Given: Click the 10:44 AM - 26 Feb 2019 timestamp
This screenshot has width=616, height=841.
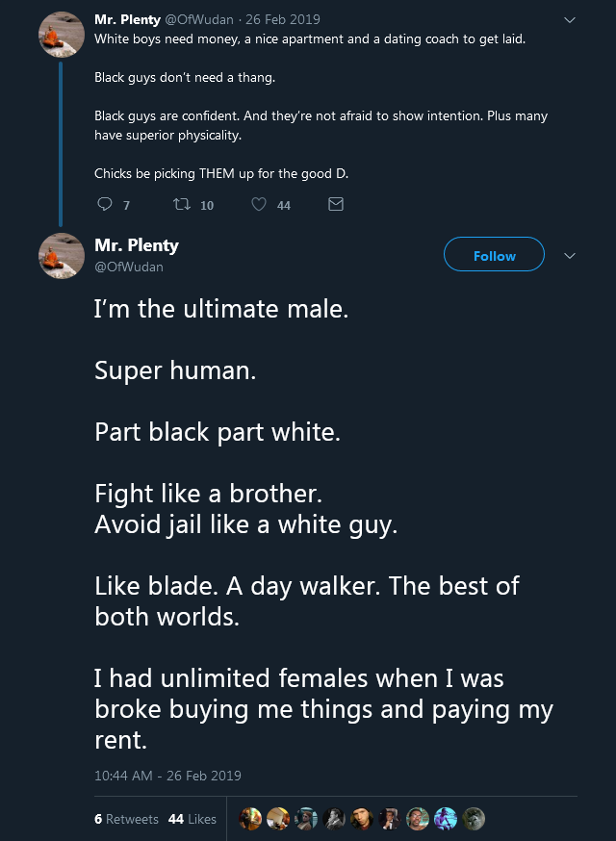Looking at the screenshot, I should point(167,776).
